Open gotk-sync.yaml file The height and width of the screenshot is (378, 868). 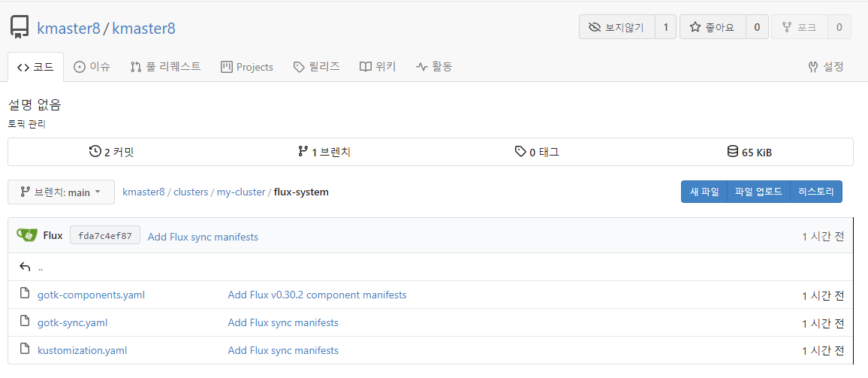(73, 322)
